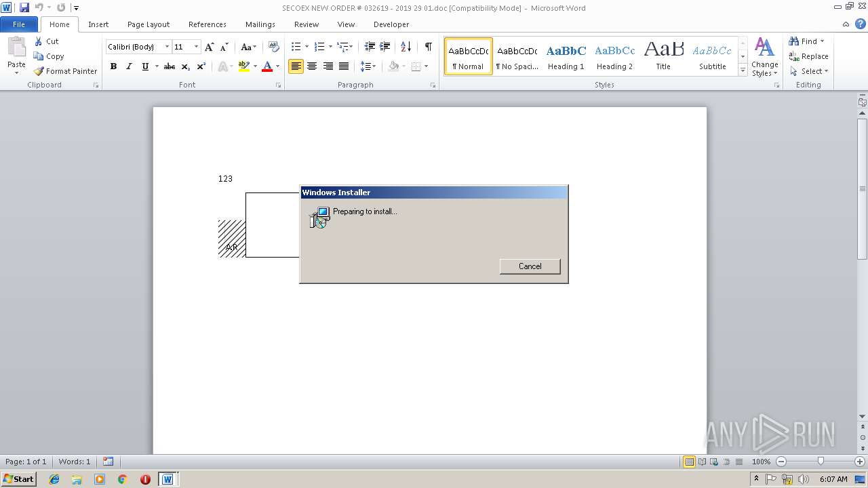This screenshot has width=868, height=488.
Task: Apply the red font color
Action: (x=267, y=66)
